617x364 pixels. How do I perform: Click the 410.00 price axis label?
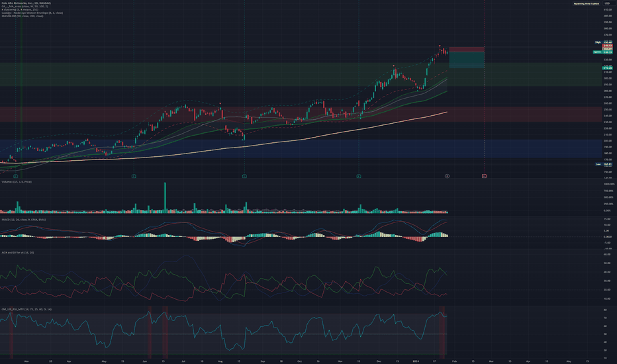pos(607,9)
